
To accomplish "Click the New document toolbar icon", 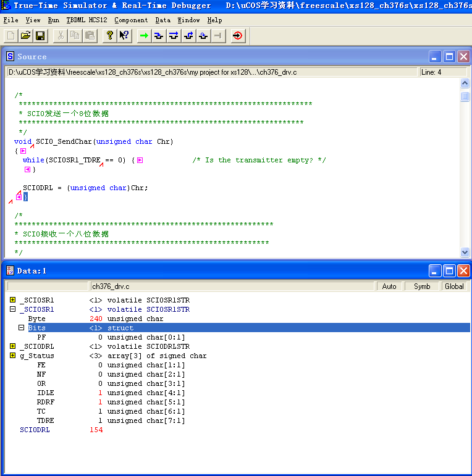I will tap(11, 36).
